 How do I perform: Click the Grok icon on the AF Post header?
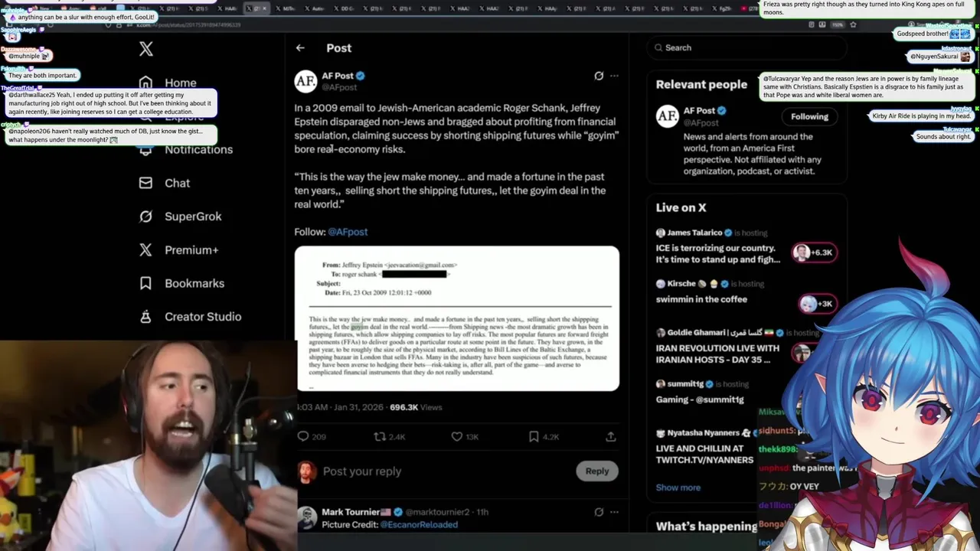point(599,76)
